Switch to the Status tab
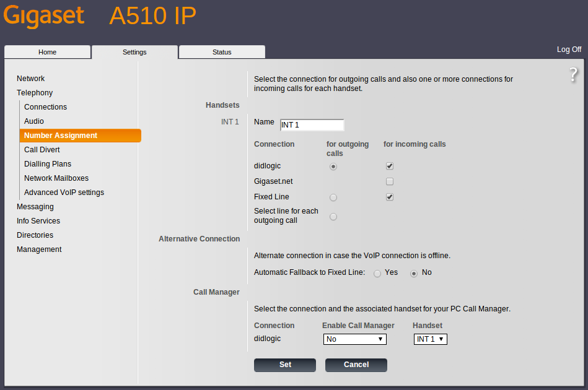The width and height of the screenshot is (588, 390). [222, 52]
